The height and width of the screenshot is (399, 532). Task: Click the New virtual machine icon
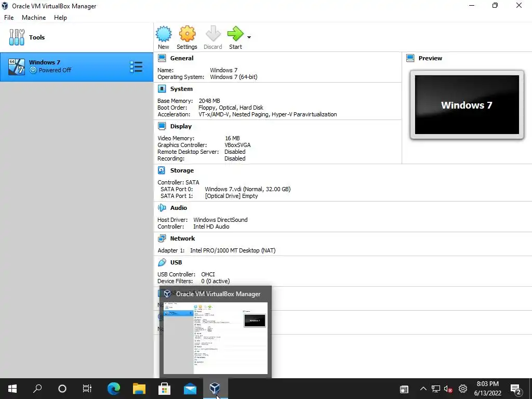pos(164,34)
